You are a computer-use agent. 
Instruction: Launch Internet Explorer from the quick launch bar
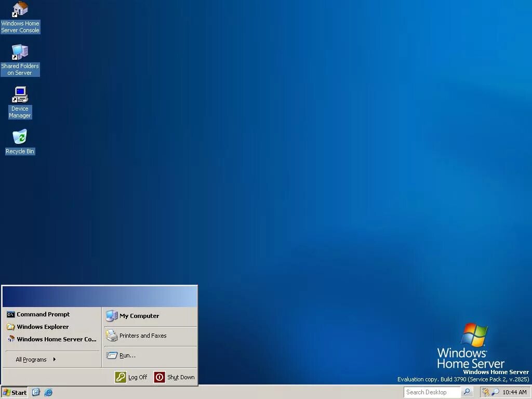(48, 393)
